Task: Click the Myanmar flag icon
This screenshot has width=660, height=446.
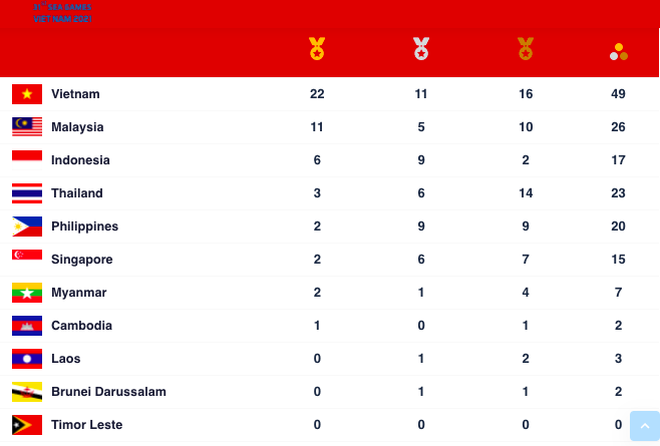Action: coord(27,292)
